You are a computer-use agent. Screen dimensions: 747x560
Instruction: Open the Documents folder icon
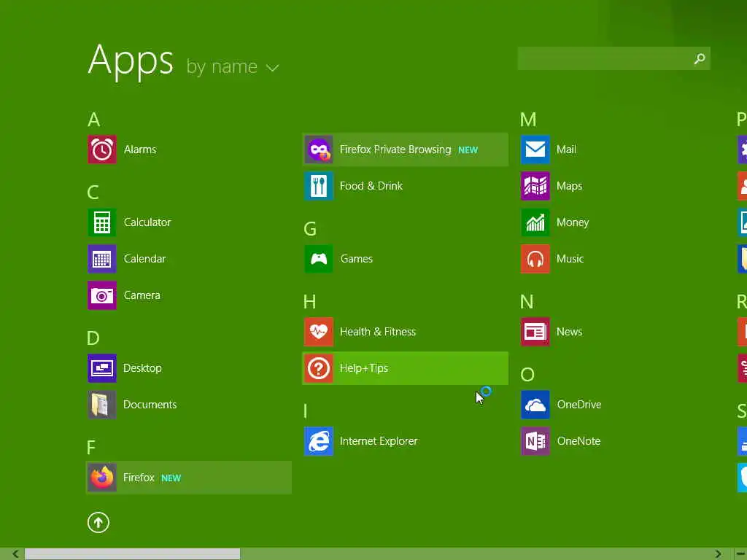click(102, 405)
